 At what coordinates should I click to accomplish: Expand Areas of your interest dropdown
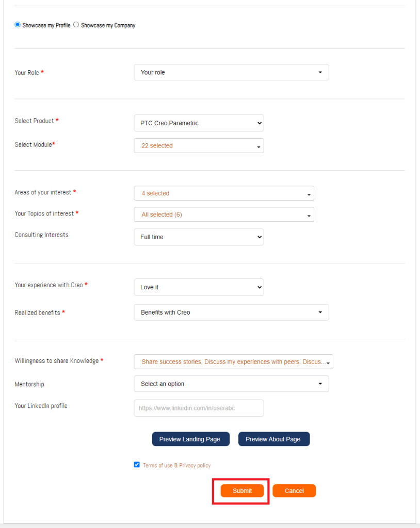(223, 193)
